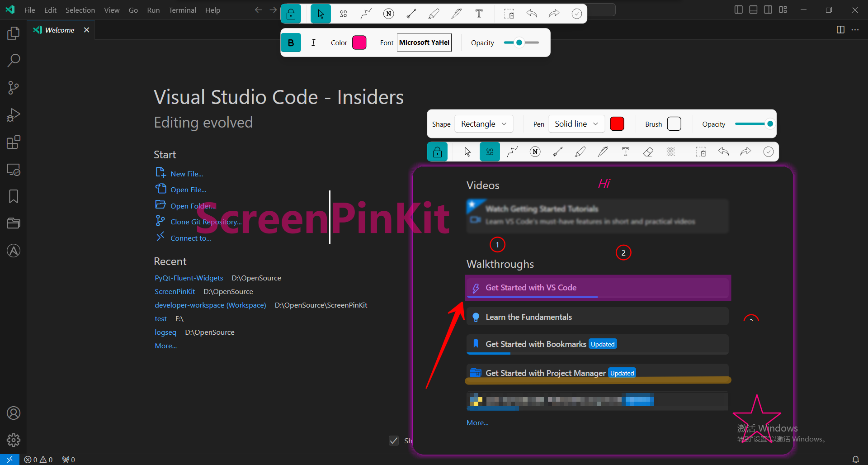Select the number marker tool in lower toolbar
Viewport: 868px width, 465px height.
pyautogui.click(x=535, y=152)
